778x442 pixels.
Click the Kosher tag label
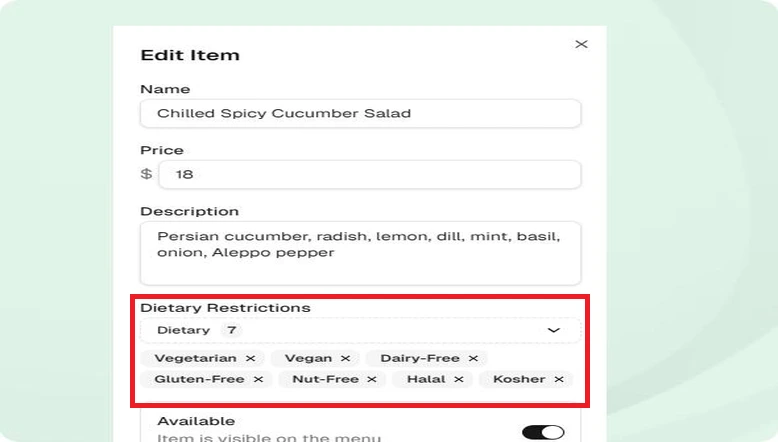tap(519, 379)
